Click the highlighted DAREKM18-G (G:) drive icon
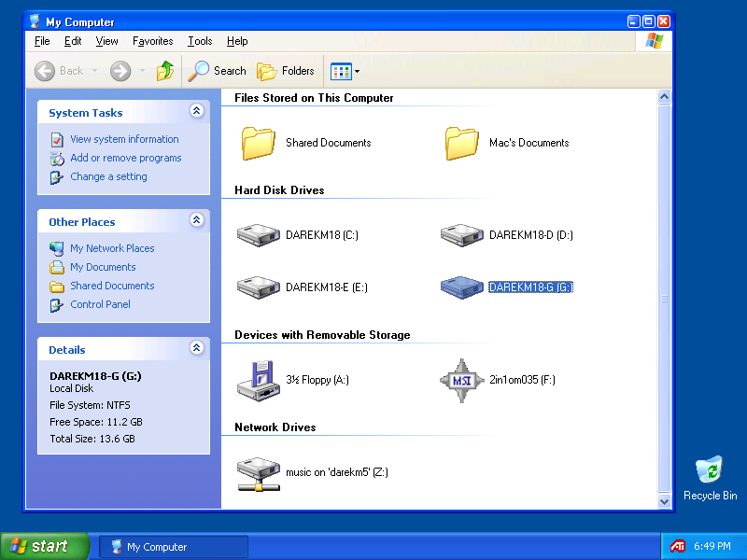This screenshot has width=747, height=560. click(461, 287)
